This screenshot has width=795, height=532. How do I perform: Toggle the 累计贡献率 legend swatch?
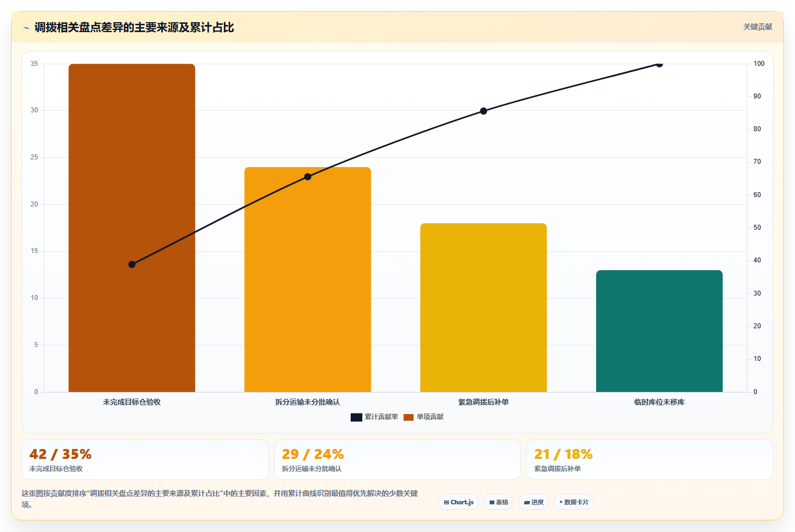pos(356,417)
